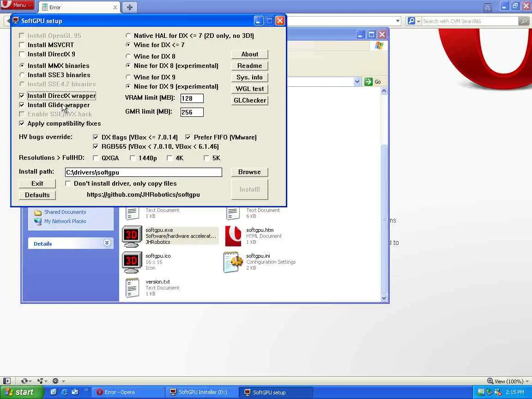Select Nine for DX 9 experimental option
This screenshot has width=532, height=399.
tap(128, 86)
